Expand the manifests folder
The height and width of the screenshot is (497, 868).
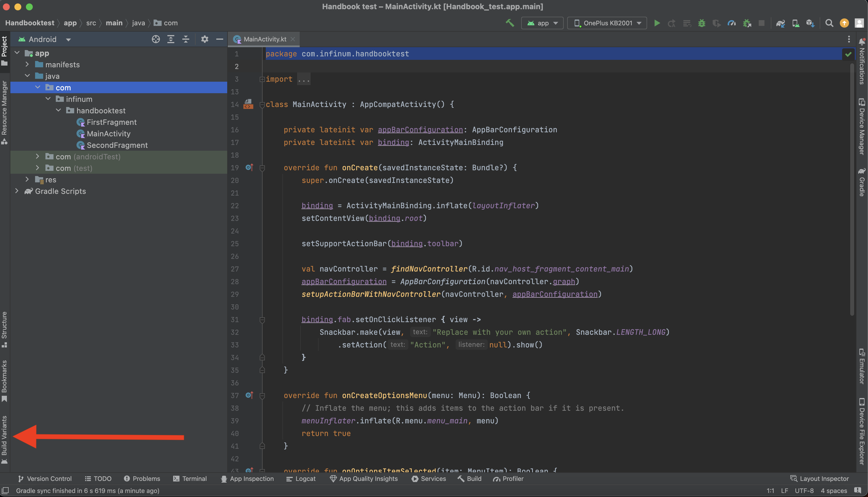pos(27,64)
